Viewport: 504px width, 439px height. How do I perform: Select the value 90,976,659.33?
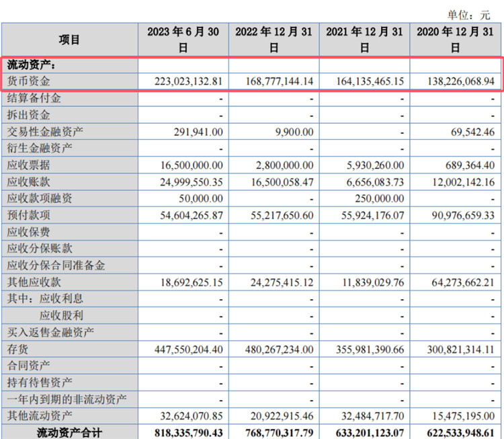(464, 216)
